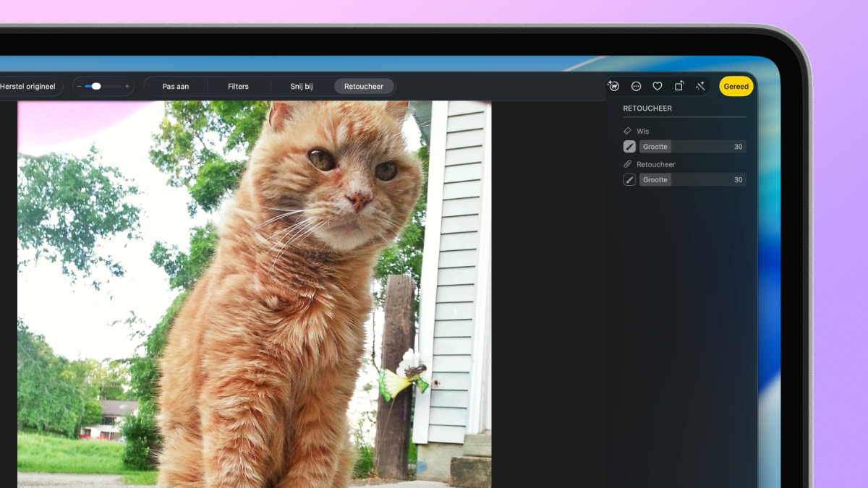Zoom in with the plus icon
868x488 pixels.
coord(127,86)
